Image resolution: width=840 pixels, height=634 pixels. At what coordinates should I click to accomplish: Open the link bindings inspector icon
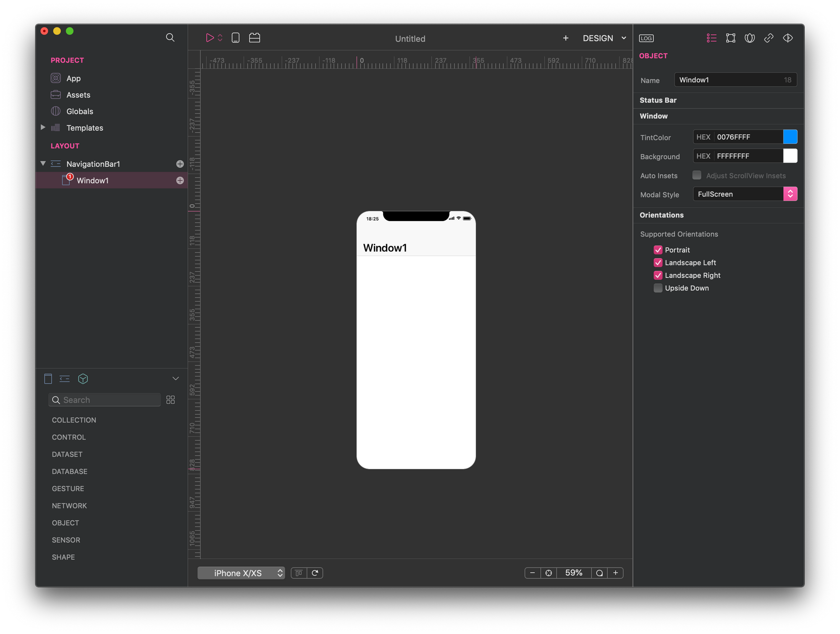(x=769, y=38)
